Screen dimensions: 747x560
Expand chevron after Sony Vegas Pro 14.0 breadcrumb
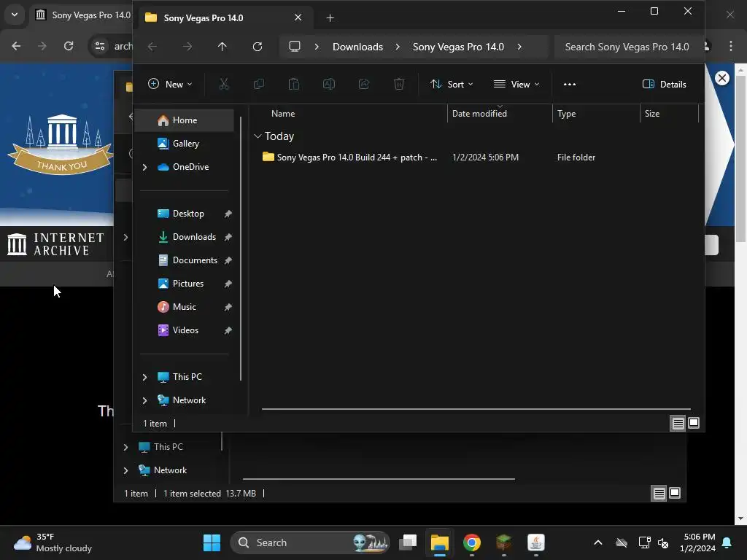519,47
